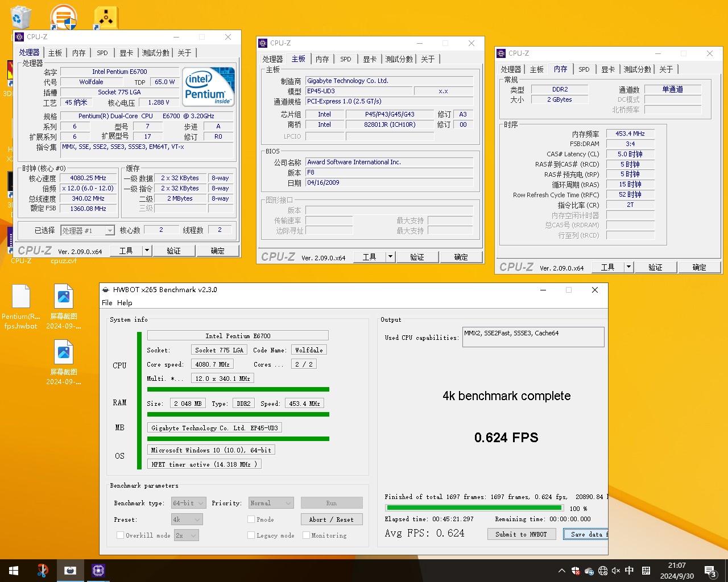Show hidden tray icons chevron
The width and height of the screenshot is (728, 582).
[562, 571]
